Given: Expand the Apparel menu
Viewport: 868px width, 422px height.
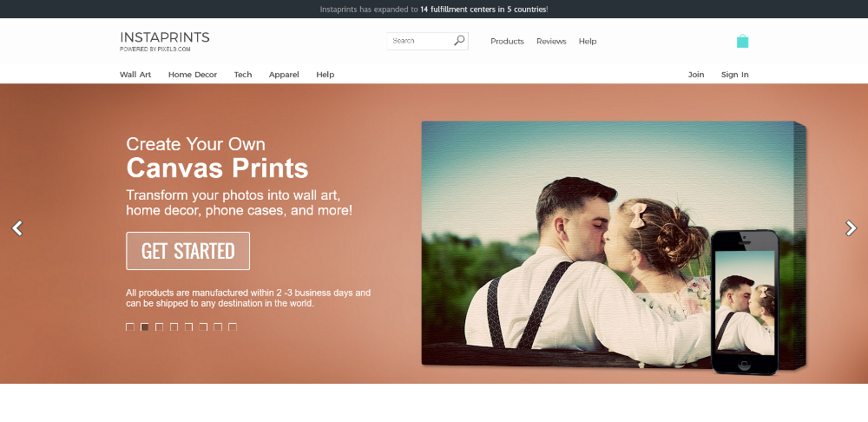Looking at the screenshot, I should pos(284,75).
